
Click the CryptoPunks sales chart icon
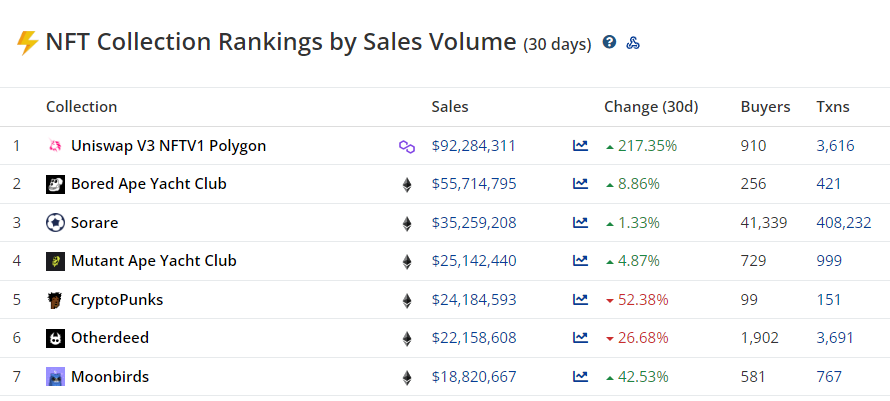(x=580, y=300)
